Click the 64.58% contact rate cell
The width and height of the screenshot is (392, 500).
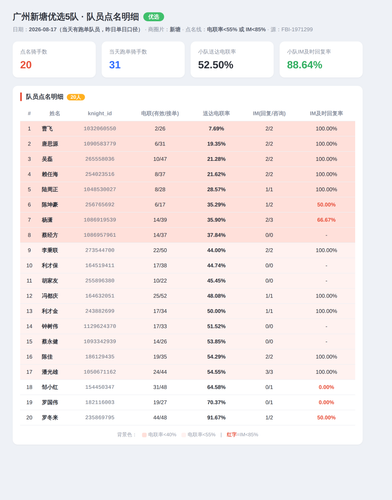point(216,387)
